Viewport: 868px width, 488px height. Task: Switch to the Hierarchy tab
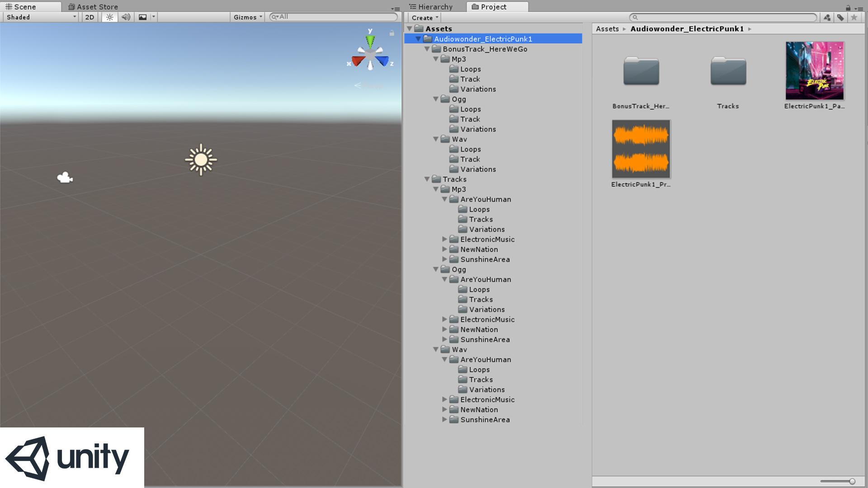431,7
